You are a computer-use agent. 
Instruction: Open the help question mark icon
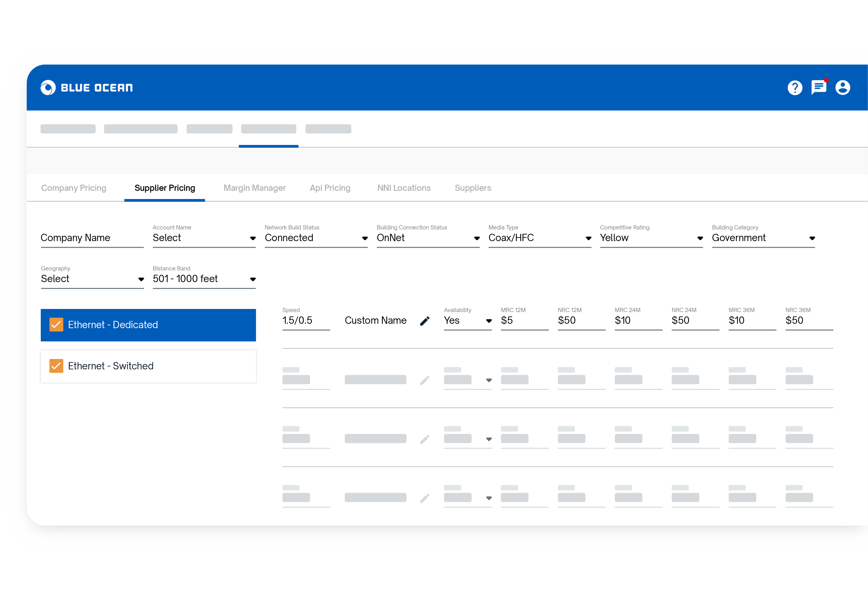[x=795, y=88]
